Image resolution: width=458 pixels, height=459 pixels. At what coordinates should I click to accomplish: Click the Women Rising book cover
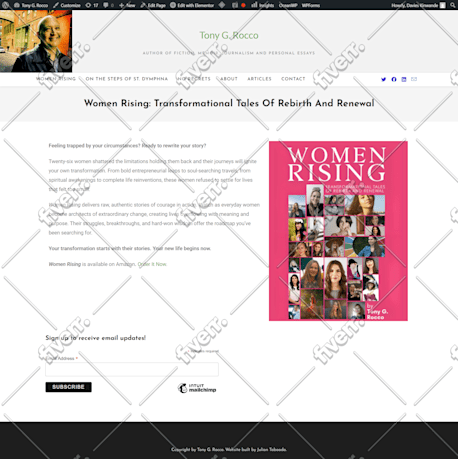(338, 231)
